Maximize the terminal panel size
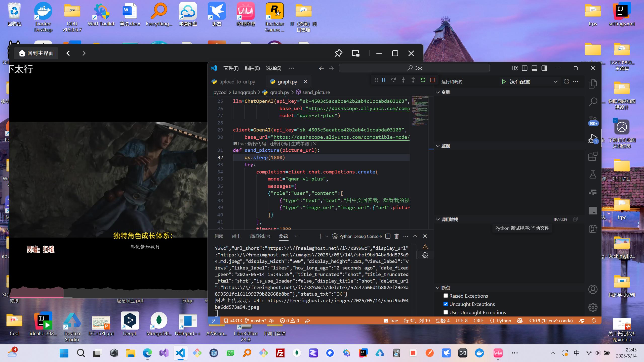The height and width of the screenshot is (362, 644). [415, 236]
